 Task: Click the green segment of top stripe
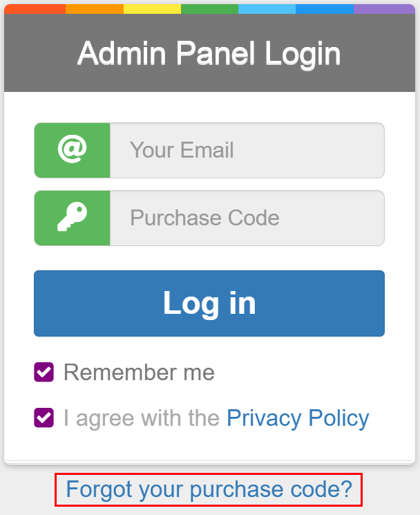tap(209, 9)
